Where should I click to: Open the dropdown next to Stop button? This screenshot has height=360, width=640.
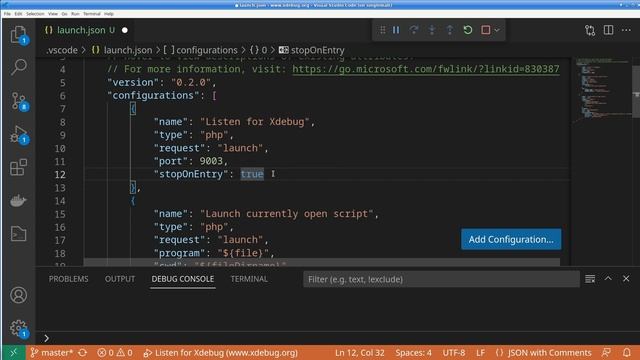pyautogui.click(x=497, y=30)
